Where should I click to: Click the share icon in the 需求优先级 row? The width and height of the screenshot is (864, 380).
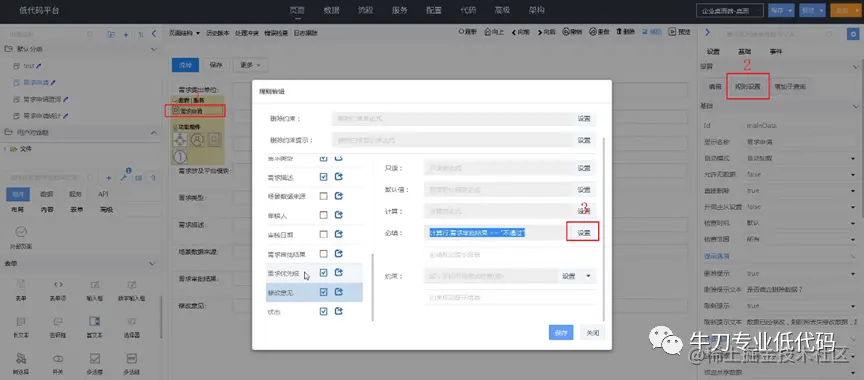(x=339, y=273)
